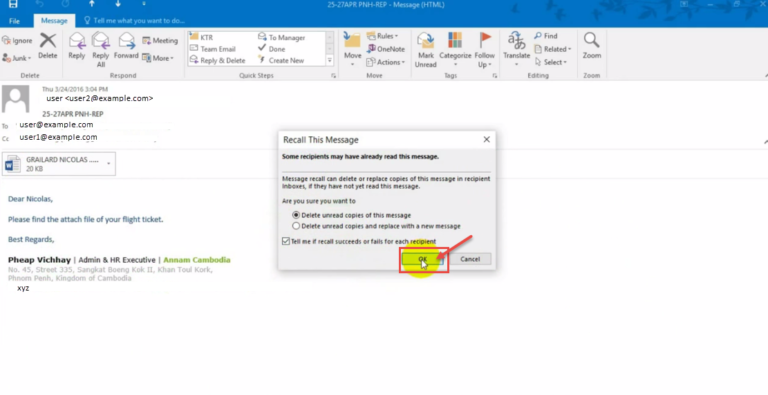
Task: Select the KTR quick step
Action: pyautogui.click(x=202, y=37)
